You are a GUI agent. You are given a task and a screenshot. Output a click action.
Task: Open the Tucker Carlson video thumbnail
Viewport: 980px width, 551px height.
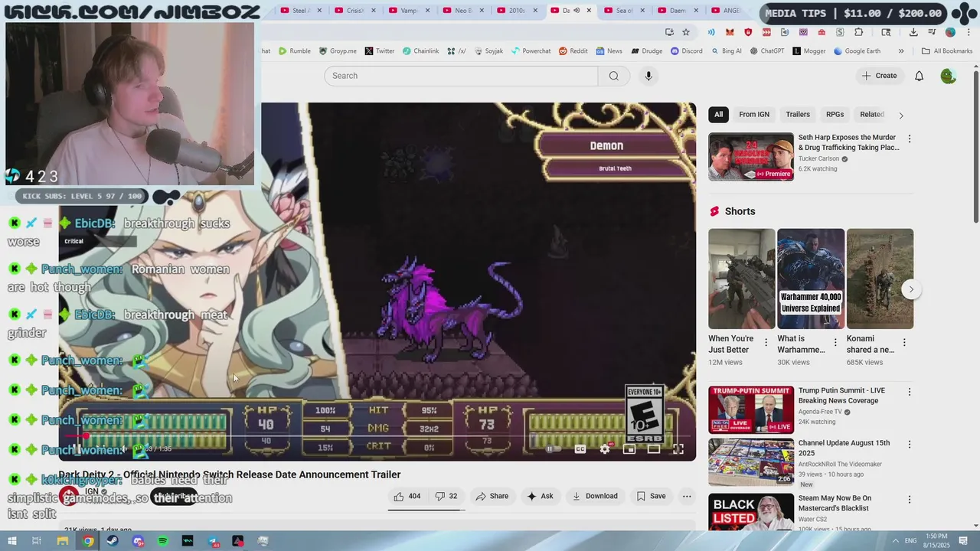[751, 157]
